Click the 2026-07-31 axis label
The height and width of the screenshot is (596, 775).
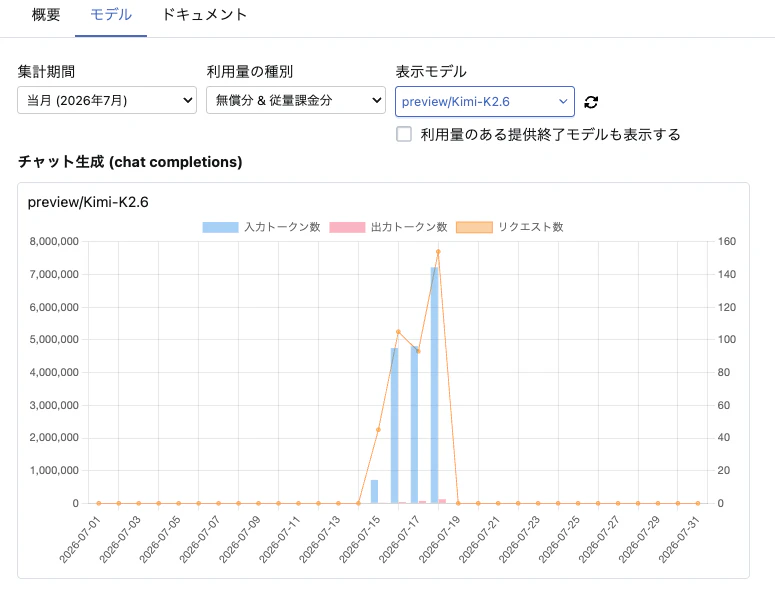(679, 539)
